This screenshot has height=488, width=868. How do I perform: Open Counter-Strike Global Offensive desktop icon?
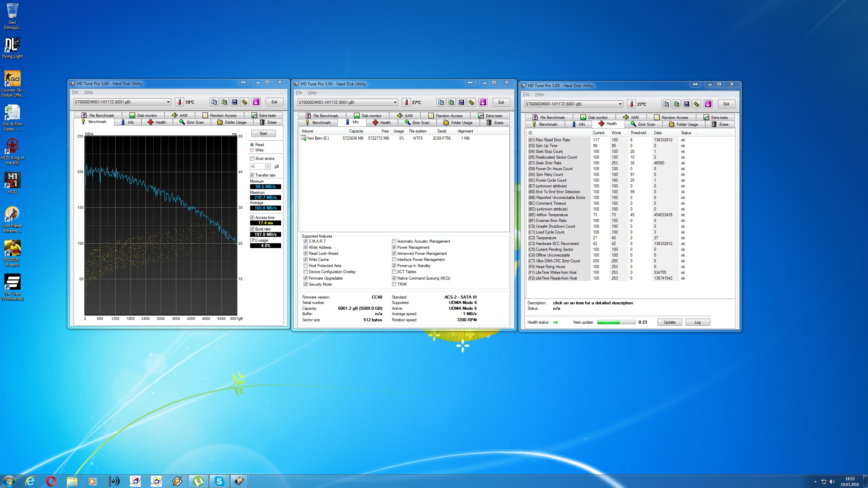tap(13, 83)
